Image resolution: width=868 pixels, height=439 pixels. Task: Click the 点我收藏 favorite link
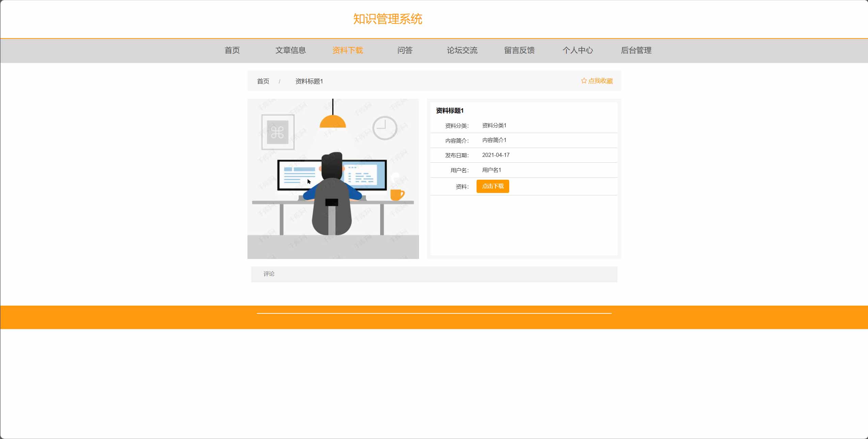coord(600,81)
